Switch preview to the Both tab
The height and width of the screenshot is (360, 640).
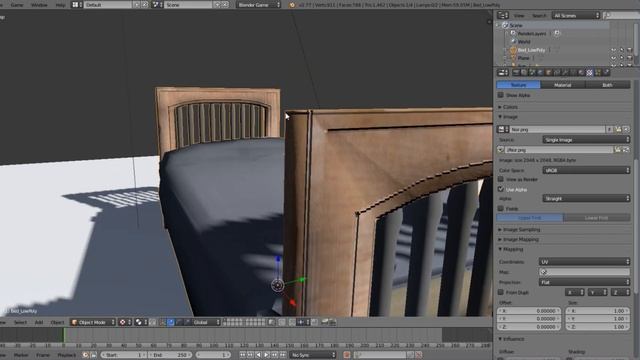click(x=607, y=85)
